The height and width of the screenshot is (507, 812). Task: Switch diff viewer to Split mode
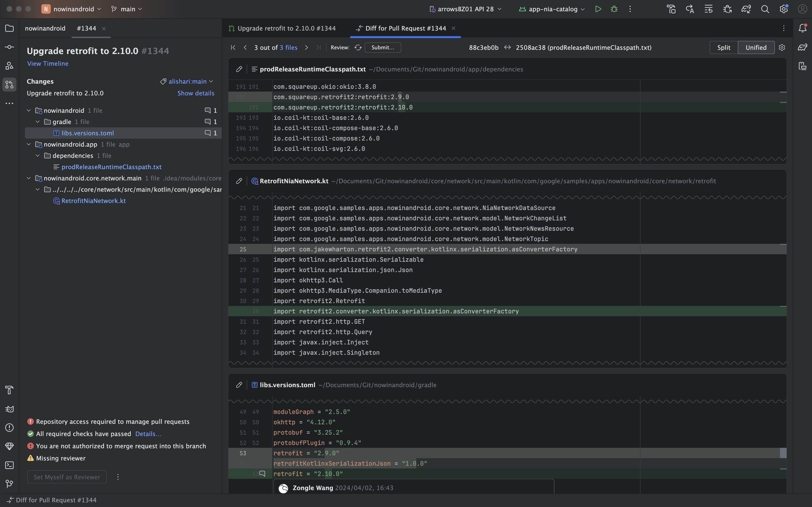click(723, 48)
